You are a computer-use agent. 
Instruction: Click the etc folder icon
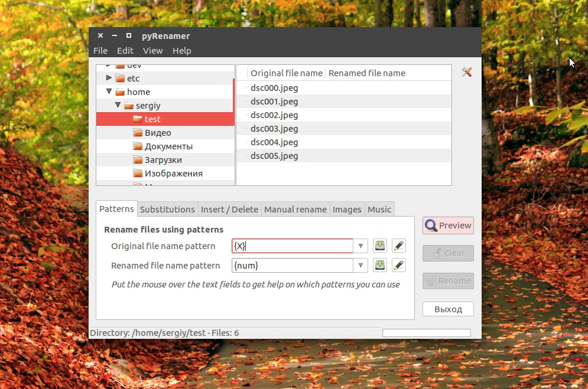120,79
